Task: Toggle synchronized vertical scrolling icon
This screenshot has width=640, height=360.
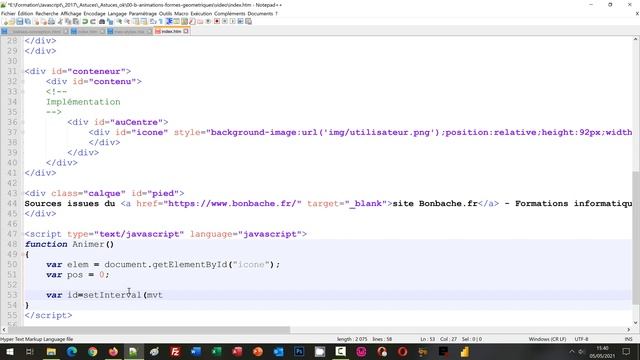Action: coord(136,21)
